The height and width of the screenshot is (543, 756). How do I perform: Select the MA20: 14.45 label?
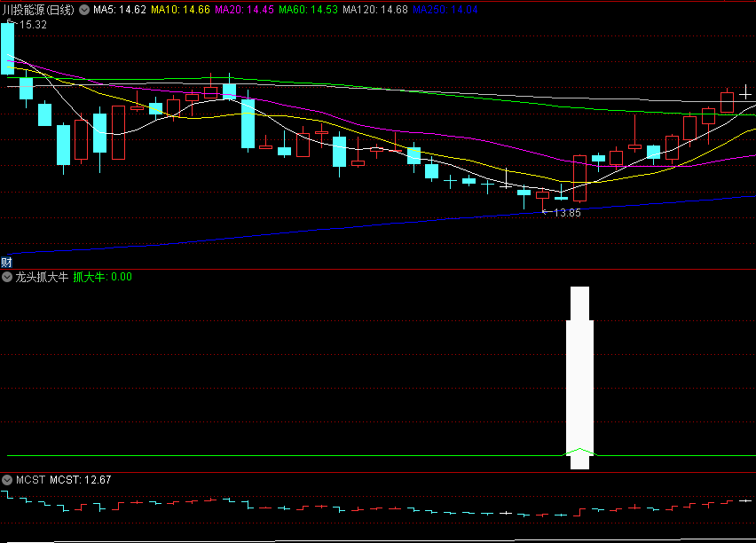tap(244, 10)
